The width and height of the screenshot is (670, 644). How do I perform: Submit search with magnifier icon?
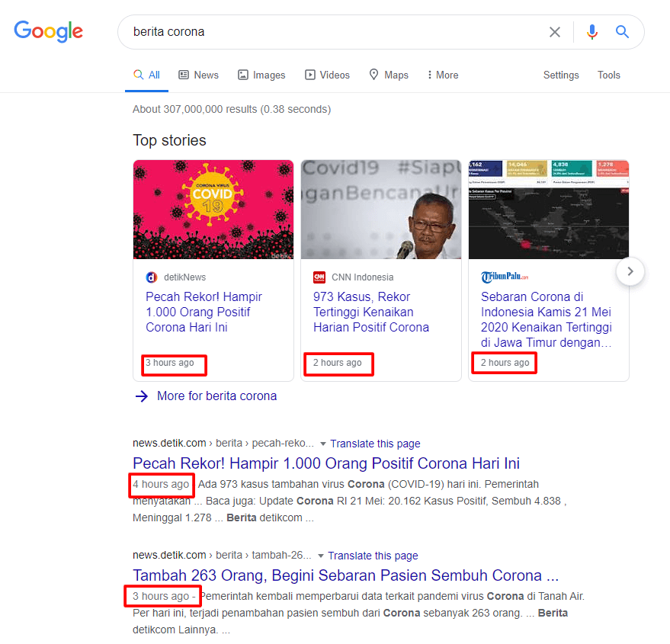[x=622, y=31]
